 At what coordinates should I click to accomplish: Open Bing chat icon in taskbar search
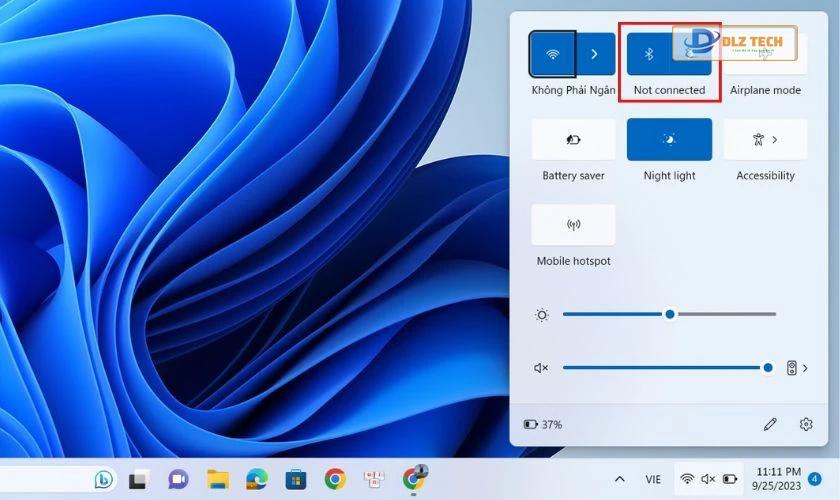click(103, 479)
